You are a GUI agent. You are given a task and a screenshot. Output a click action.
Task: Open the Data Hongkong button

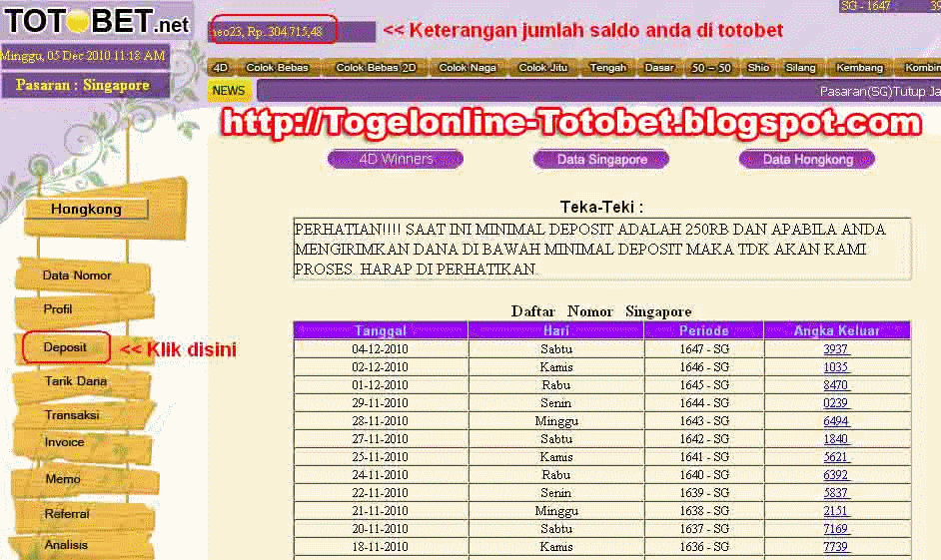point(807,159)
